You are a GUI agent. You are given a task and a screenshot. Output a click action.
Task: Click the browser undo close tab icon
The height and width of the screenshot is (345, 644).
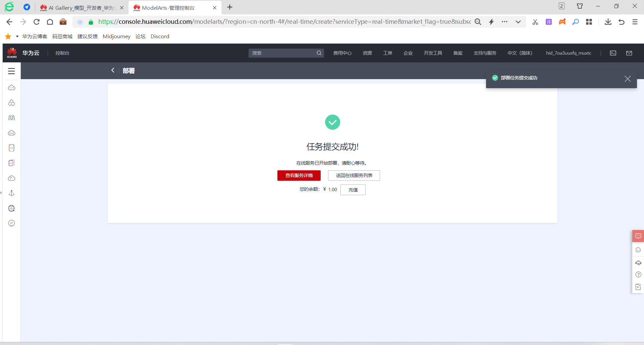click(x=621, y=22)
